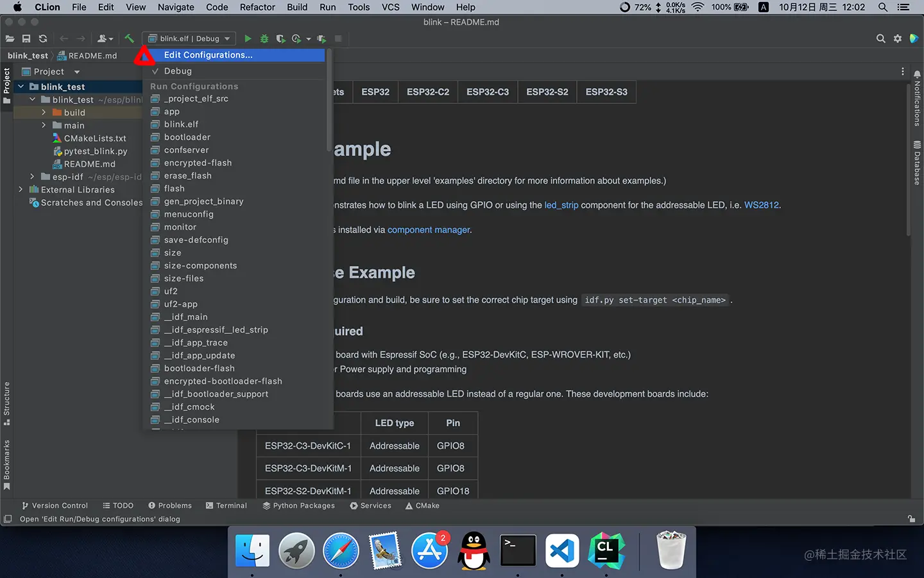Open the Refactor menu
This screenshot has width=924, height=578.
(x=257, y=7)
